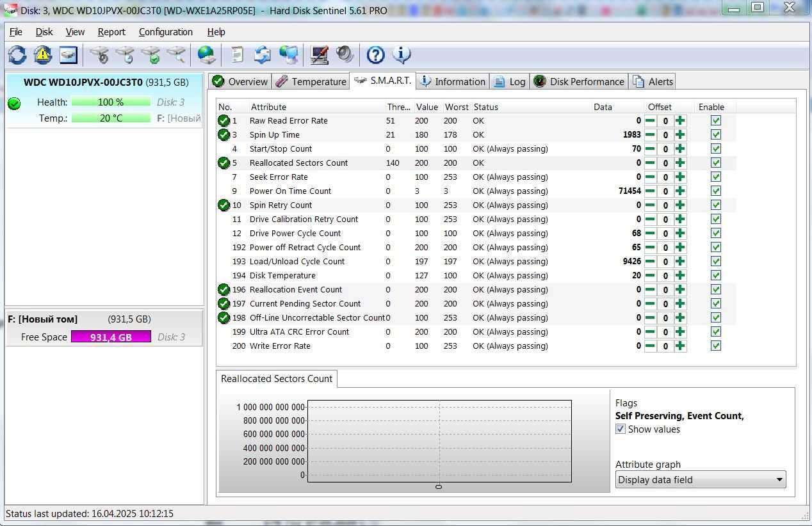Toggle Enable checkbox for Ultra ATA CRC Error Count
Viewport: 812px width, 526px height.
click(716, 331)
